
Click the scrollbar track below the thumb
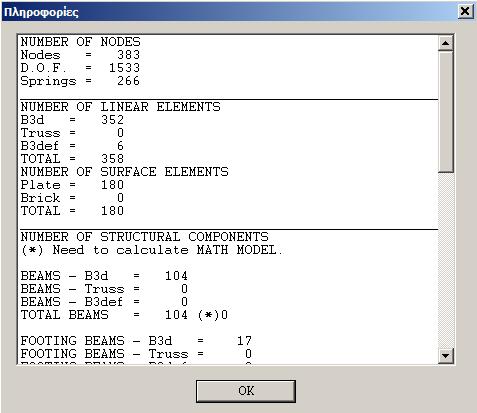pyautogui.click(x=446, y=260)
